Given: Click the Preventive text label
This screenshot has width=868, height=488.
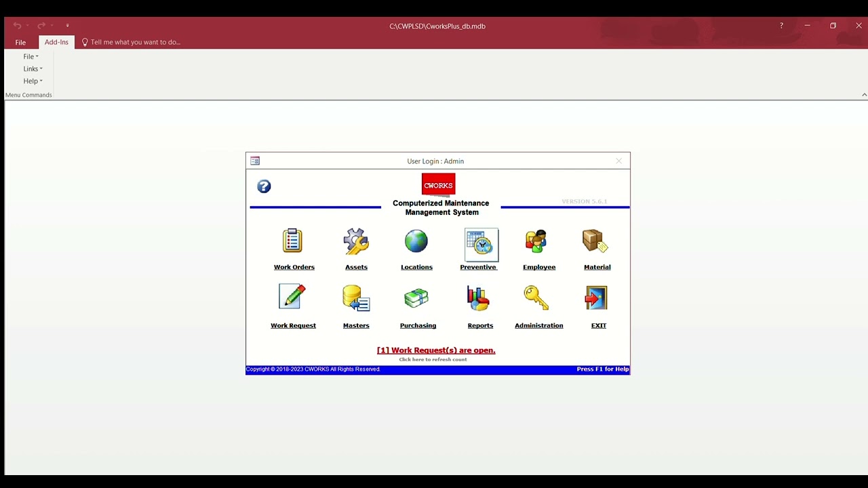Looking at the screenshot, I should (x=478, y=267).
